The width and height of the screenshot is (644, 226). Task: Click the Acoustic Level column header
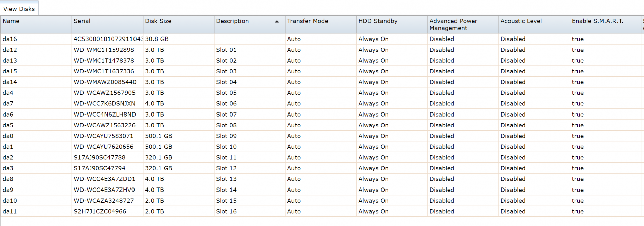tap(534, 24)
